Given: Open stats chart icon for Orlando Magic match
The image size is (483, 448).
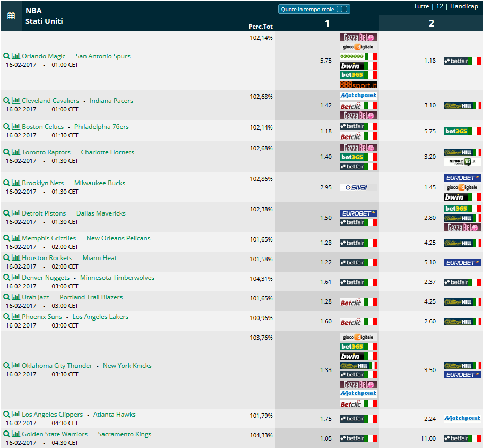Looking at the screenshot, I should click(16, 56).
